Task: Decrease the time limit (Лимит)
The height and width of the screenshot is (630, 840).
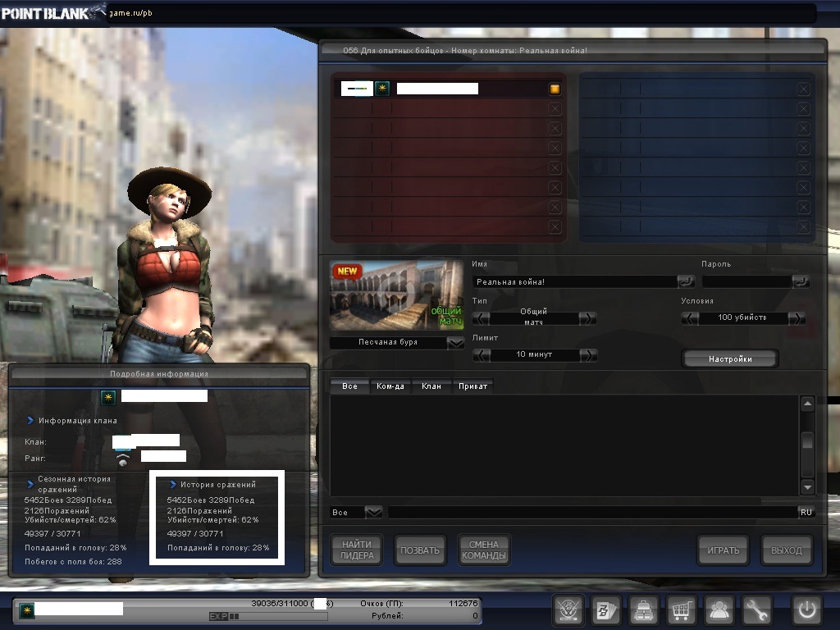Action: coord(482,355)
